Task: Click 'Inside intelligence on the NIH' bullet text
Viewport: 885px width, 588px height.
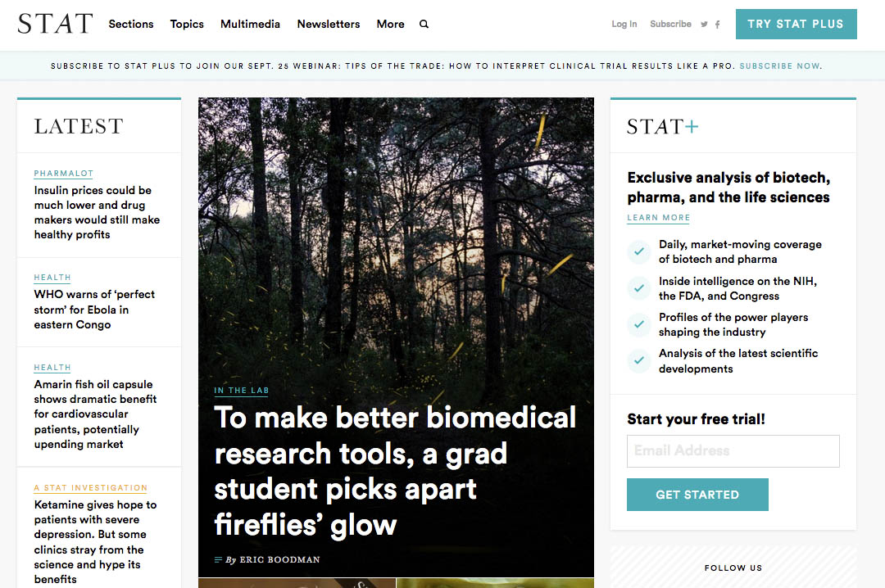Action: coord(737,288)
